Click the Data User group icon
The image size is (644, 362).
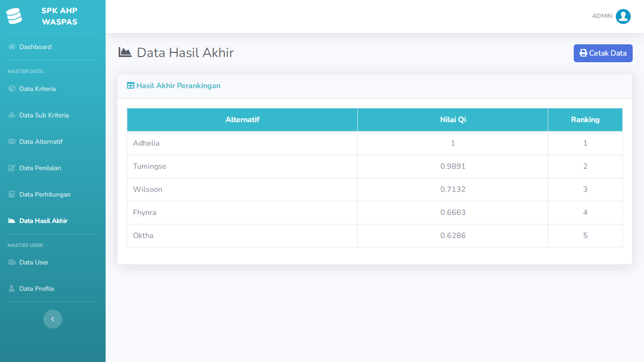[x=12, y=262]
